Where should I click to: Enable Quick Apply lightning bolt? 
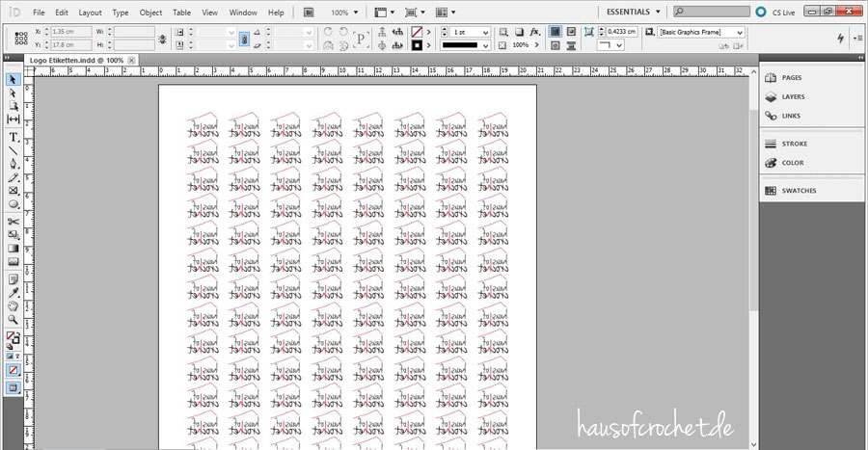point(841,38)
